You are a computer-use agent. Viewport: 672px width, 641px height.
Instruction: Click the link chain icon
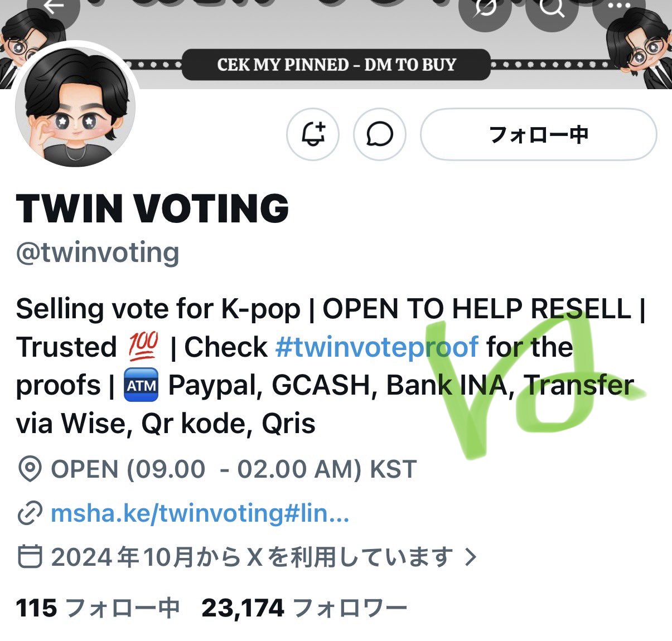click(x=30, y=513)
